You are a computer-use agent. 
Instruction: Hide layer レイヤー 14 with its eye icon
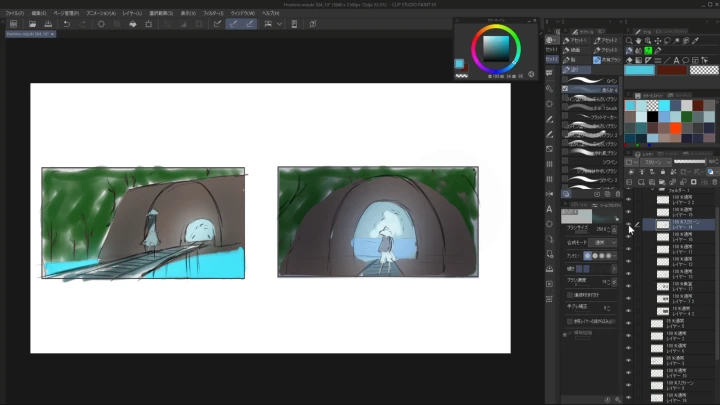[x=628, y=224]
